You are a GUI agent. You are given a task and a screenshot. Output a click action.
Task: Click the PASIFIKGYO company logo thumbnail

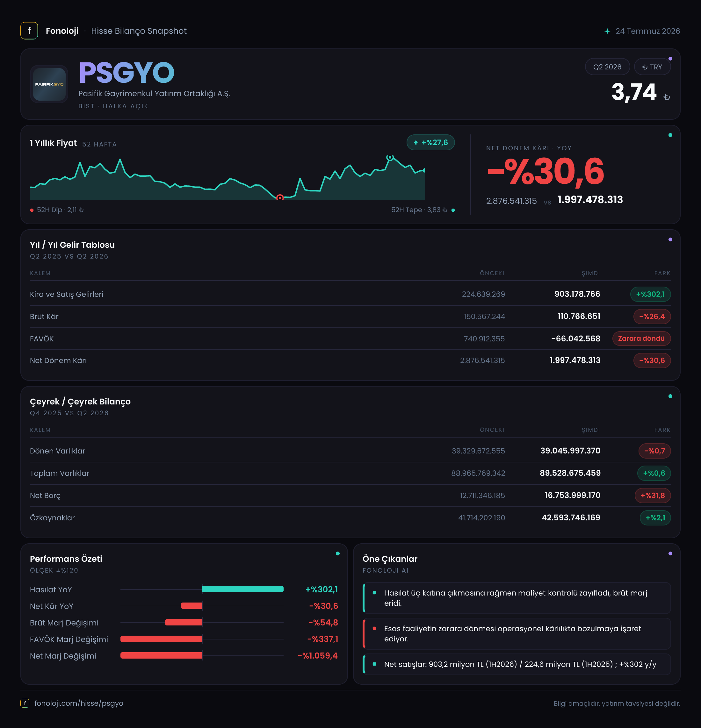(49, 84)
